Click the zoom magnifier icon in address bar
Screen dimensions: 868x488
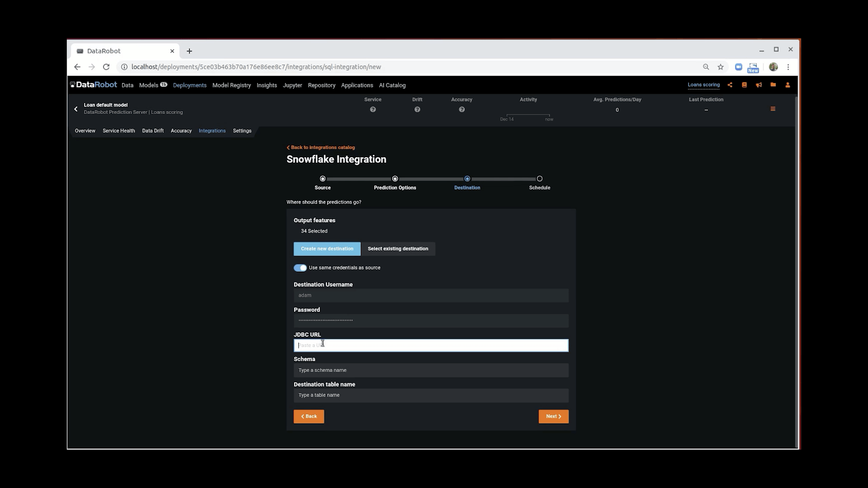[706, 67]
